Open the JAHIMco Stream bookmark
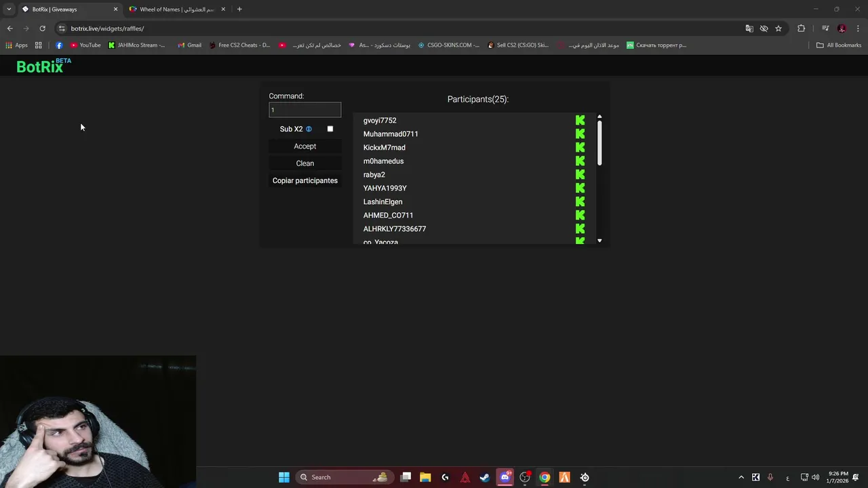Image resolution: width=868 pixels, height=488 pixels. point(136,45)
